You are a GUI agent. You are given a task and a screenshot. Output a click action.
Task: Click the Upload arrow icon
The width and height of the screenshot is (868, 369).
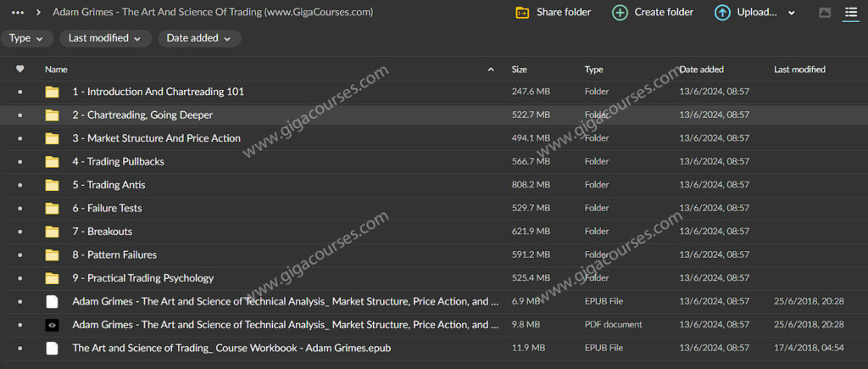722,13
